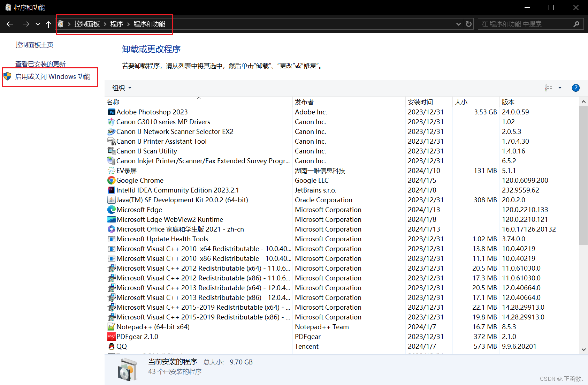Sort by the 安装时间 column header
This screenshot has height=385, width=588.
point(429,102)
